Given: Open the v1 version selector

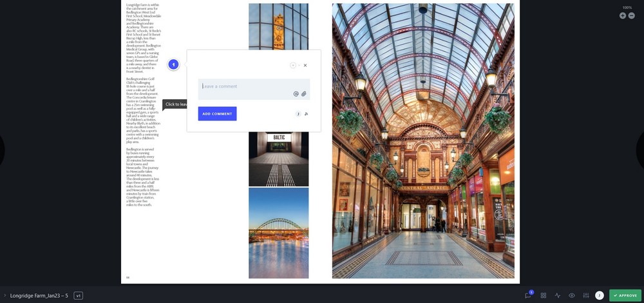Looking at the screenshot, I should [x=79, y=295].
